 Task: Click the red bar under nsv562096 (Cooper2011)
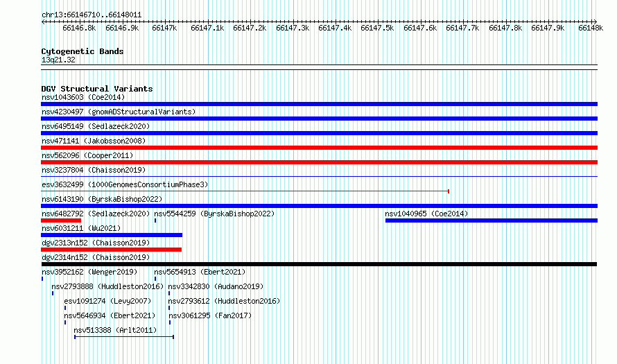[x=319, y=162]
